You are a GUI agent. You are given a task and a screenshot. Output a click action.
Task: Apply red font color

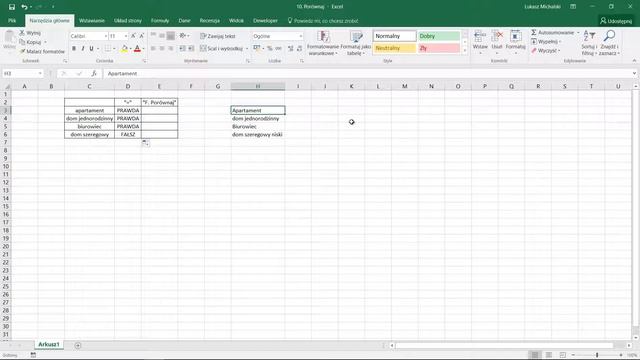coord(137,49)
